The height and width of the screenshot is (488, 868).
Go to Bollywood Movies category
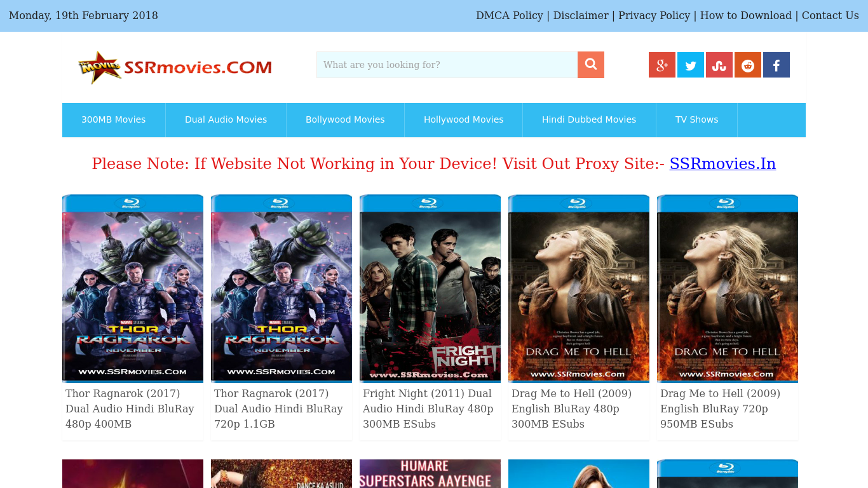345,119
